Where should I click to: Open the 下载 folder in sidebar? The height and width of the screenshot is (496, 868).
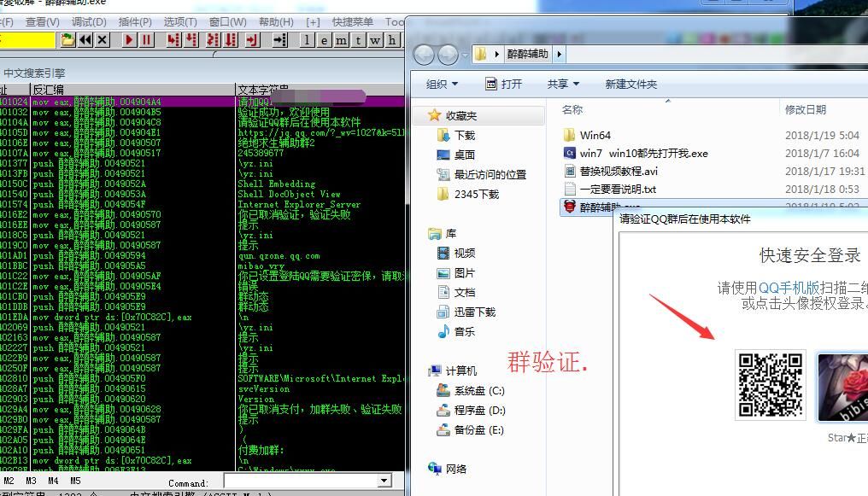point(465,136)
